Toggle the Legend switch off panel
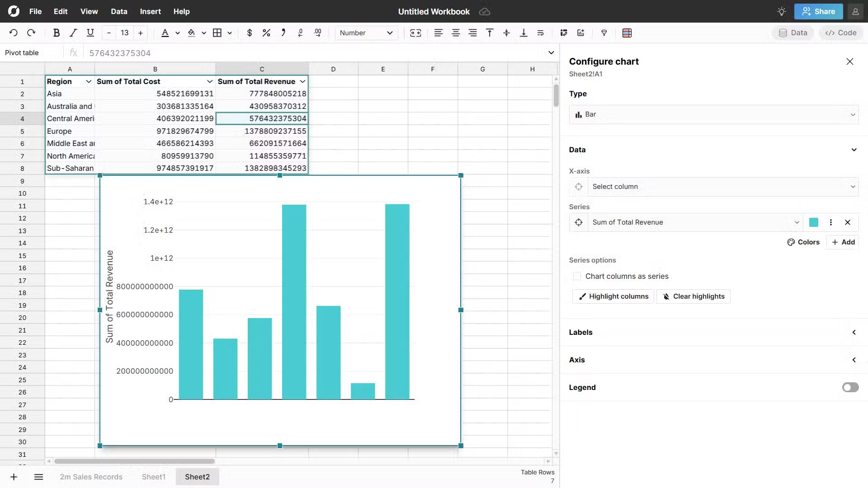 [x=850, y=387]
